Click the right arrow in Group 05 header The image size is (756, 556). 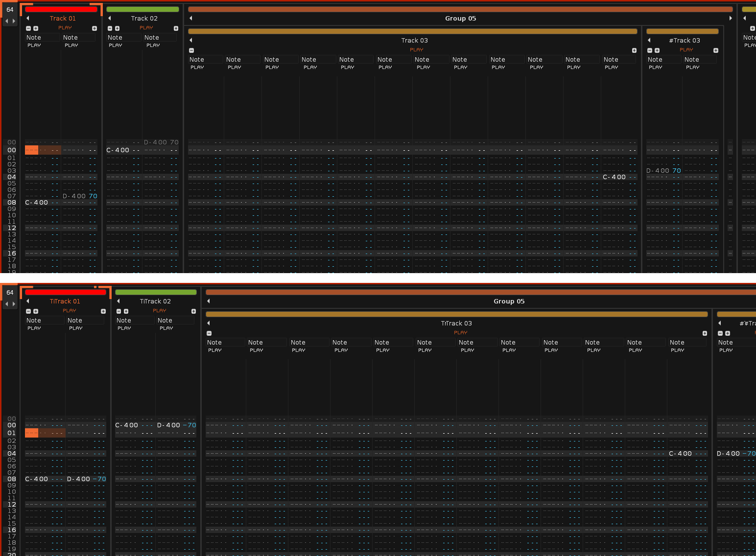tap(731, 18)
